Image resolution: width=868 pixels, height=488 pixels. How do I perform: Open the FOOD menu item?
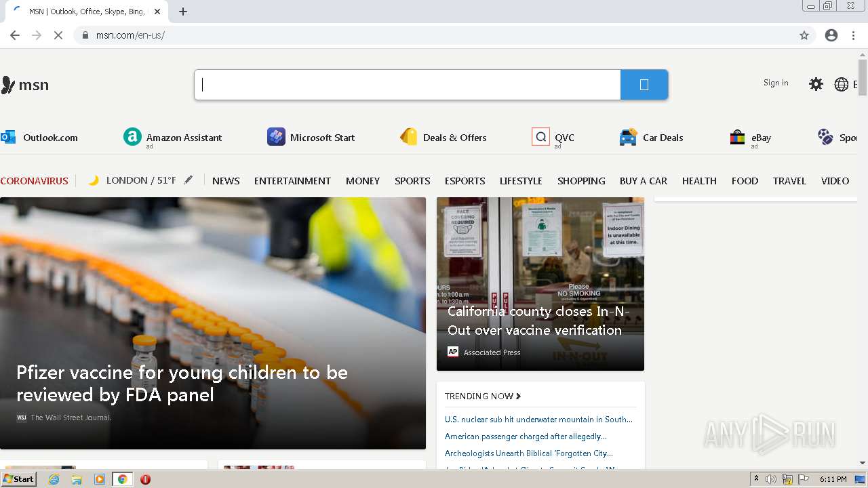[x=745, y=181]
